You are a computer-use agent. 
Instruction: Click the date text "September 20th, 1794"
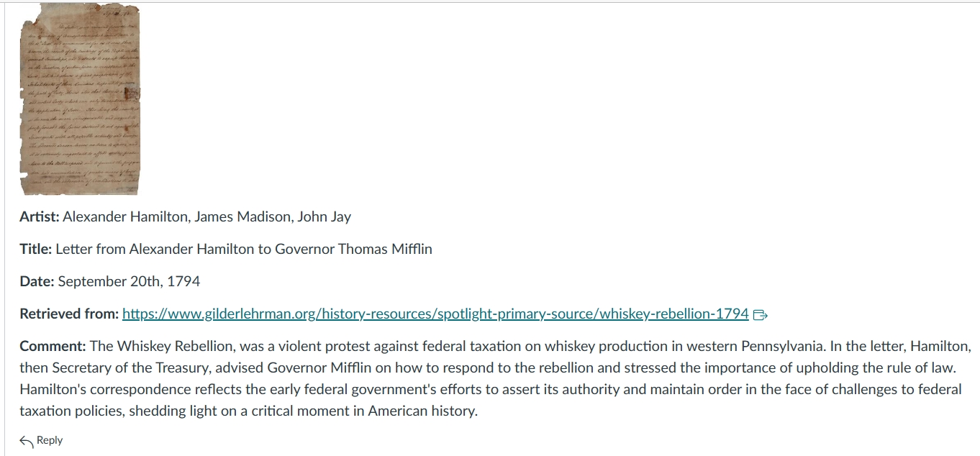[129, 281]
